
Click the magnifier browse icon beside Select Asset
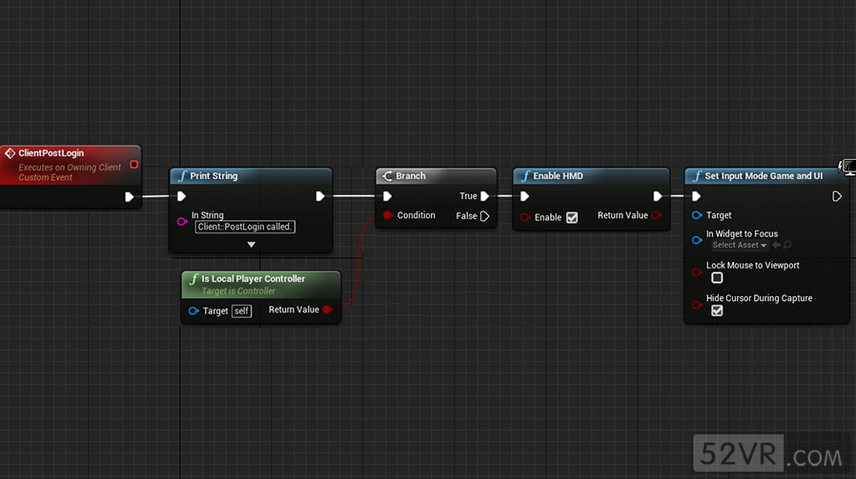[788, 245]
